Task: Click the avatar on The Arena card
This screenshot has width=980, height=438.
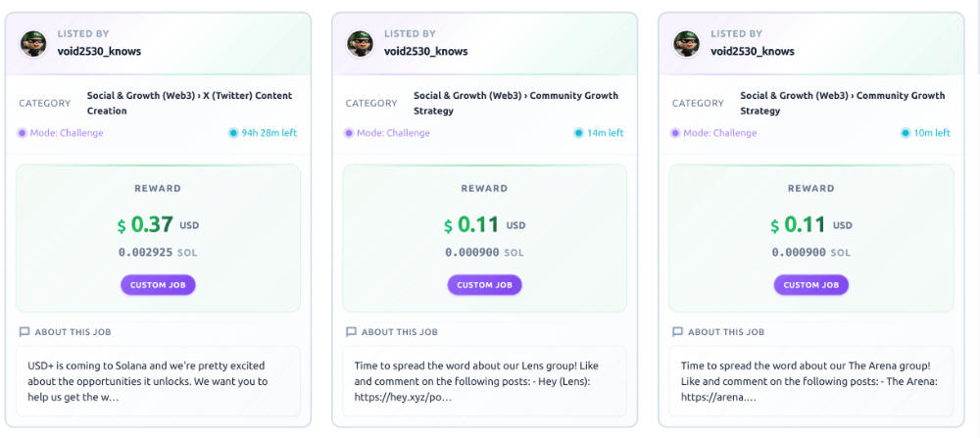Action: coord(687,43)
